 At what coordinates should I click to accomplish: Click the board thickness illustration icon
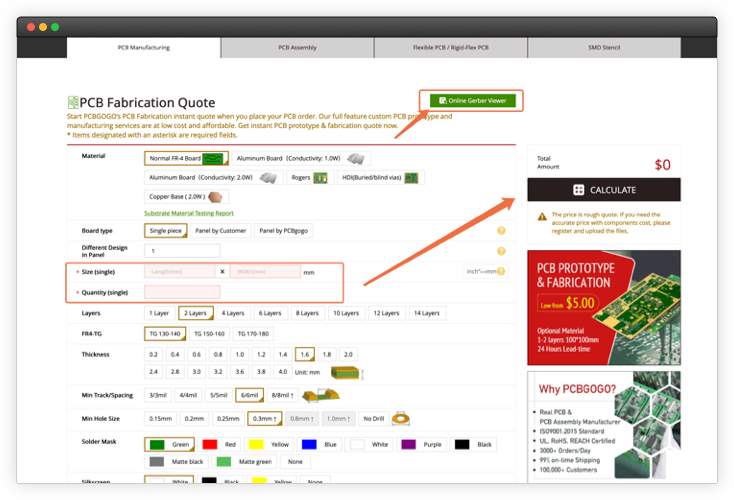(x=347, y=373)
